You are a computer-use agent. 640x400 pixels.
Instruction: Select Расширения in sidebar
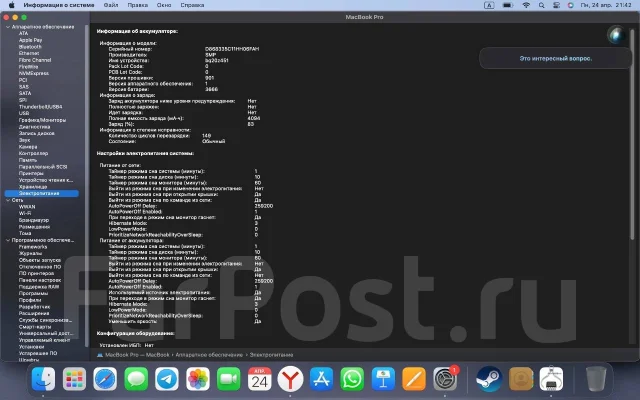[x=34, y=313]
